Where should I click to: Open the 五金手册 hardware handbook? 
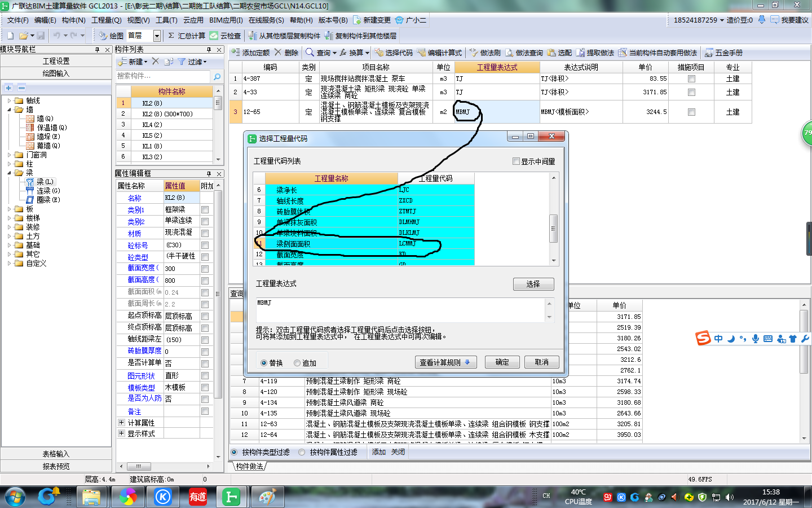click(723, 52)
